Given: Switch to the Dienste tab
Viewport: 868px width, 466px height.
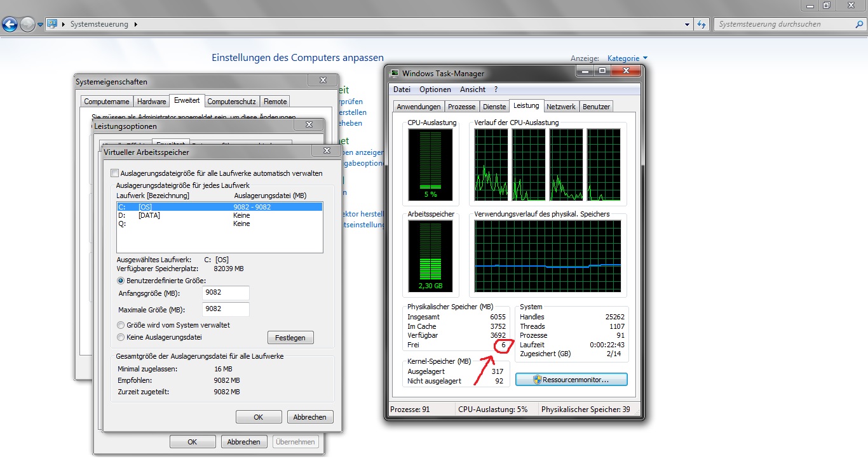Looking at the screenshot, I should (x=494, y=107).
